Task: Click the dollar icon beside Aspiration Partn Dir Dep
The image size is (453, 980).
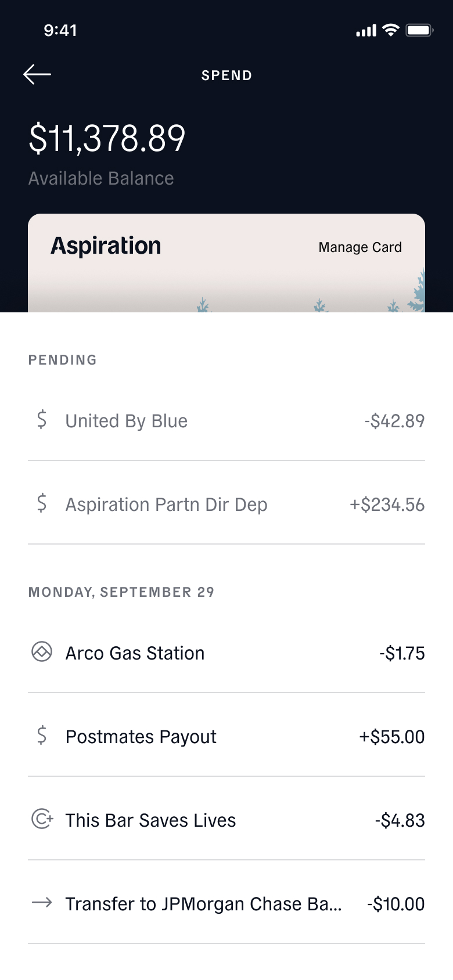Action: [42, 503]
